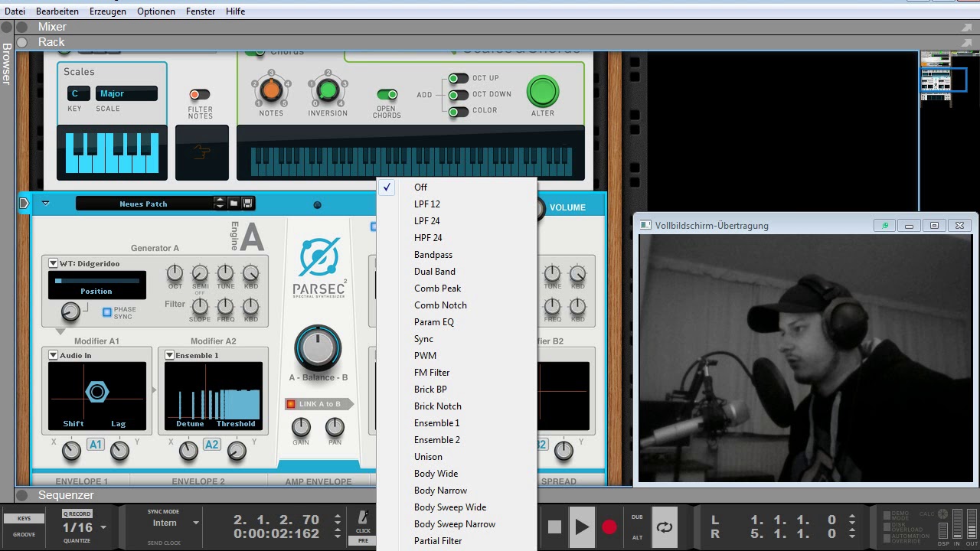Toggle the A1 modifier button
Image resolution: width=980 pixels, height=551 pixels.
coord(96,445)
